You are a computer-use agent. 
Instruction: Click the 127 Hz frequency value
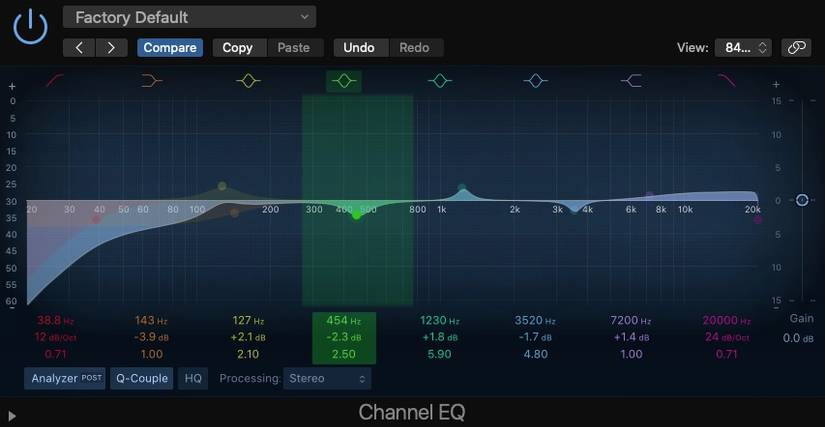[248, 320]
